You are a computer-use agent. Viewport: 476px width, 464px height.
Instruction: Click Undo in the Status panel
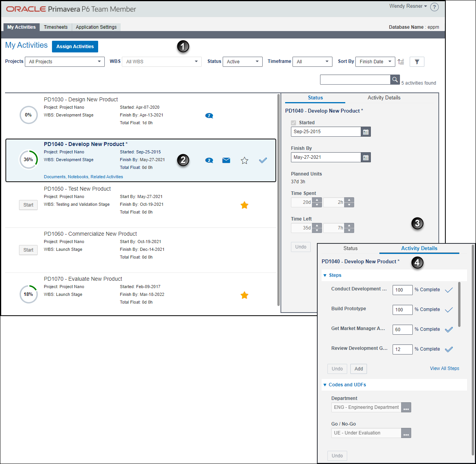point(301,247)
